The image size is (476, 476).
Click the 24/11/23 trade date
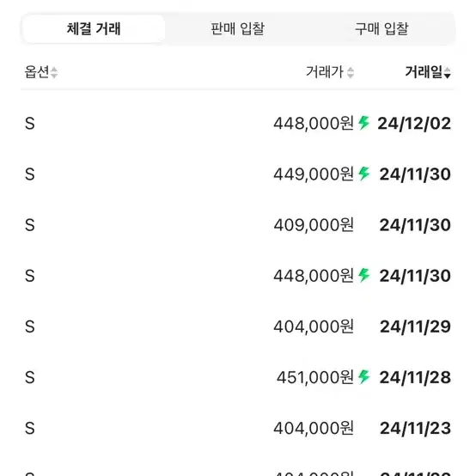pos(415,429)
